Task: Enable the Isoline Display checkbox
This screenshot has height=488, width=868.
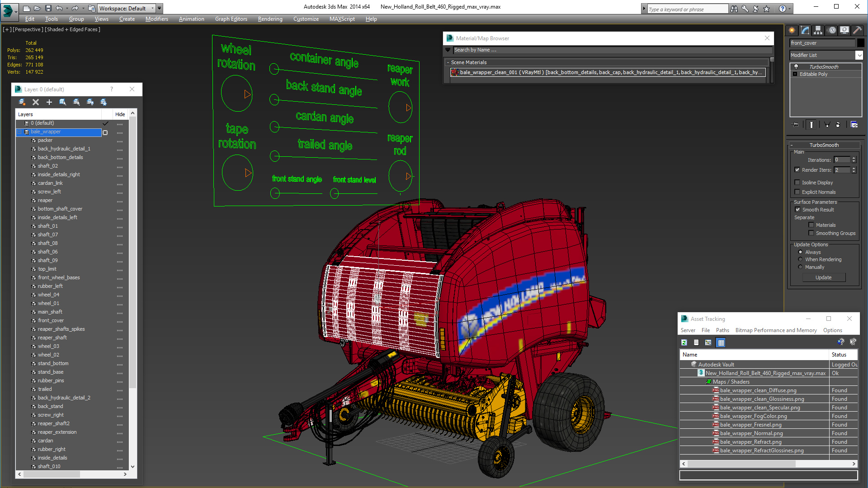Action: [x=797, y=183]
